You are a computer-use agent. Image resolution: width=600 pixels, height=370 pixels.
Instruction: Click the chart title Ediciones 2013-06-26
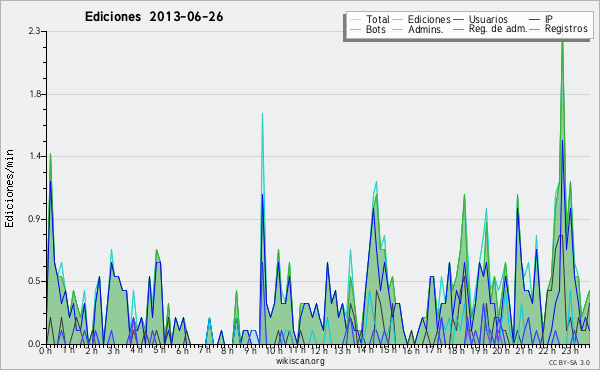(154, 17)
